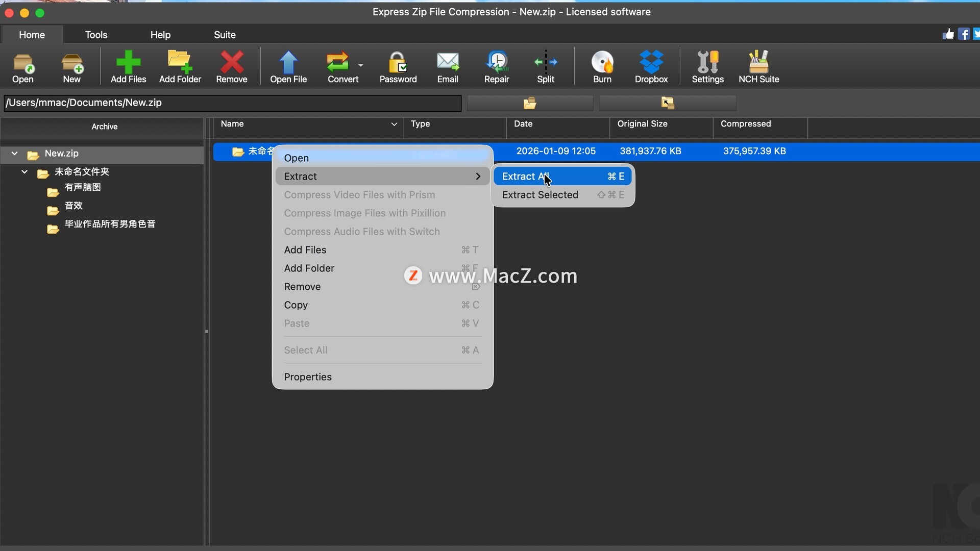The image size is (980, 551).
Task: Switch to the Tools tab
Action: [x=96, y=35]
